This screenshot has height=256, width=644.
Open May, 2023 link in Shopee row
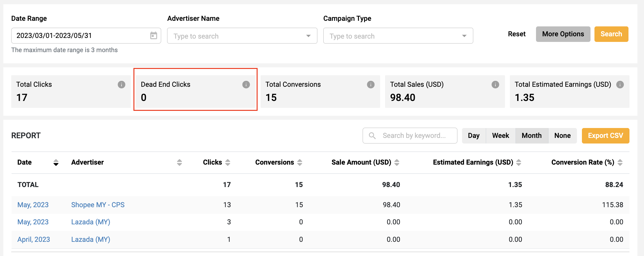point(33,205)
